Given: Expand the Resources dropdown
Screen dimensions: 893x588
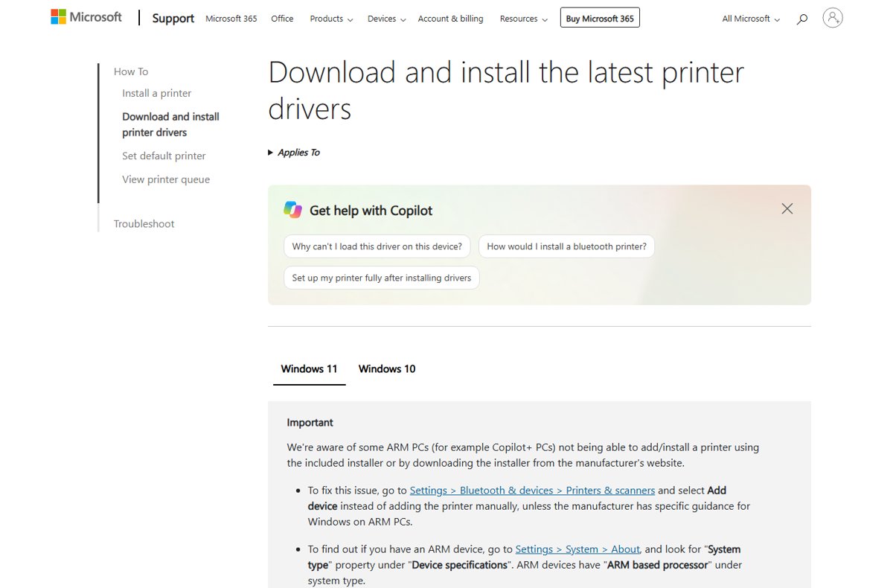Looking at the screenshot, I should pos(523,19).
